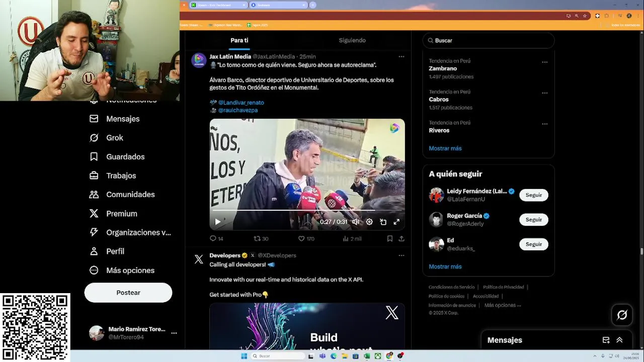This screenshot has height=362, width=644.
Task: Open more options for Zambrano trend
Action: tap(544, 62)
